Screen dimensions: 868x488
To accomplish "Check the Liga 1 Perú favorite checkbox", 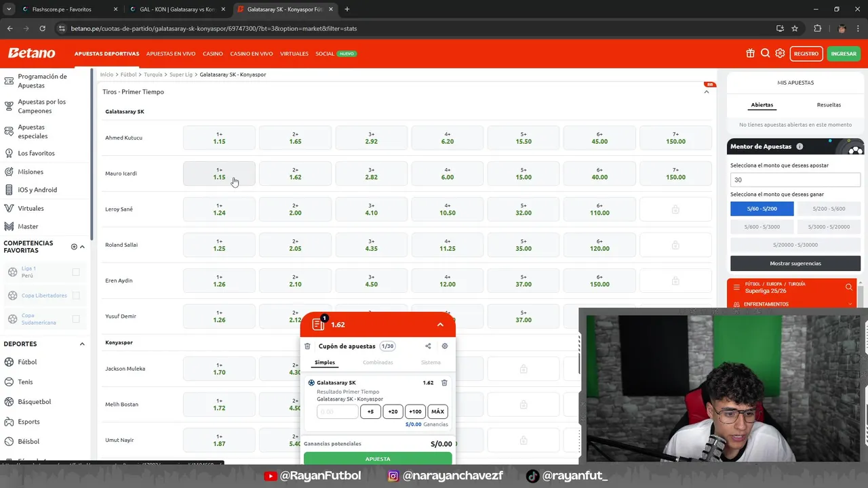I will click(x=76, y=272).
